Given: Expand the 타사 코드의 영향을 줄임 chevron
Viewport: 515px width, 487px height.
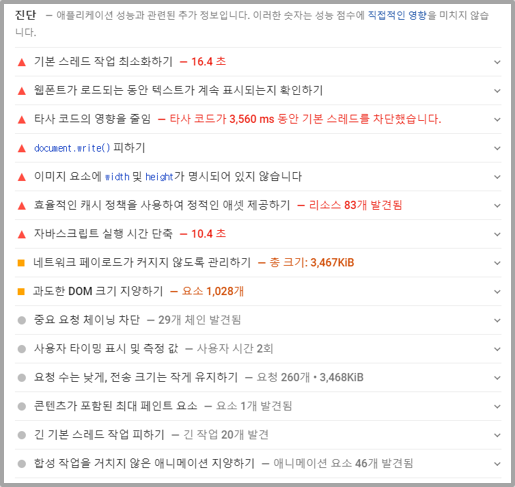Looking at the screenshot, I should 497,119.
